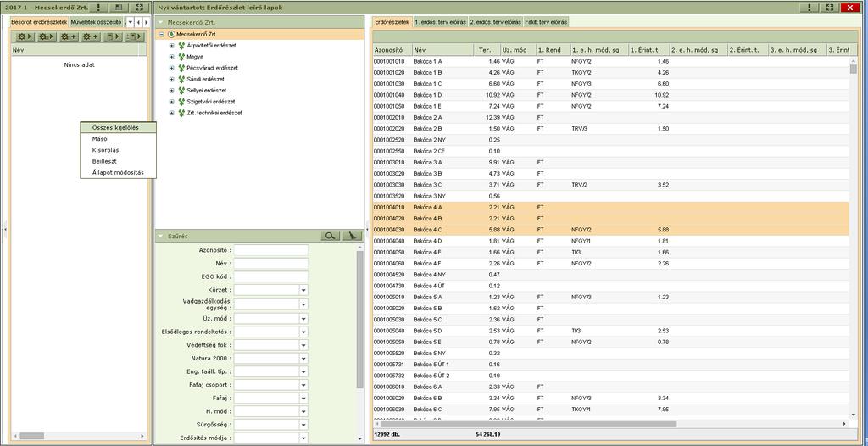
Task: Open the Vadgazdálkodási egység dropdown
Action: pyautogui.click(x=303, y=304)
